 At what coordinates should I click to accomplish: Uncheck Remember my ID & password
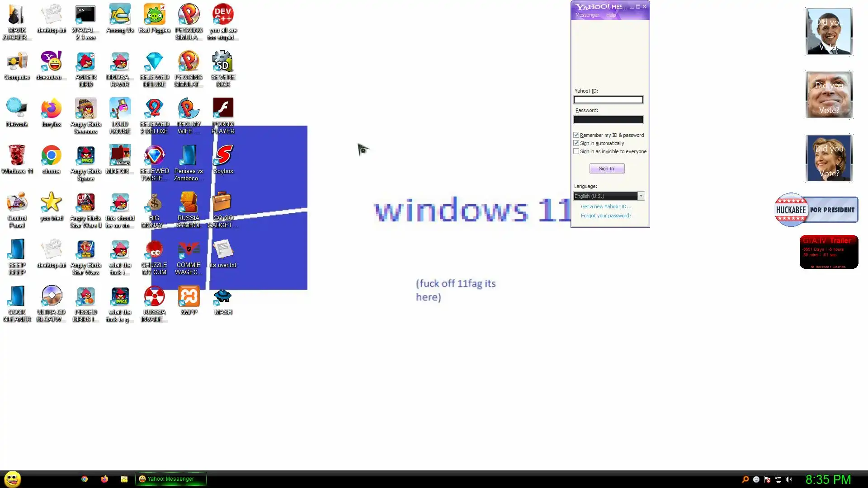click(x=576, y=135)
